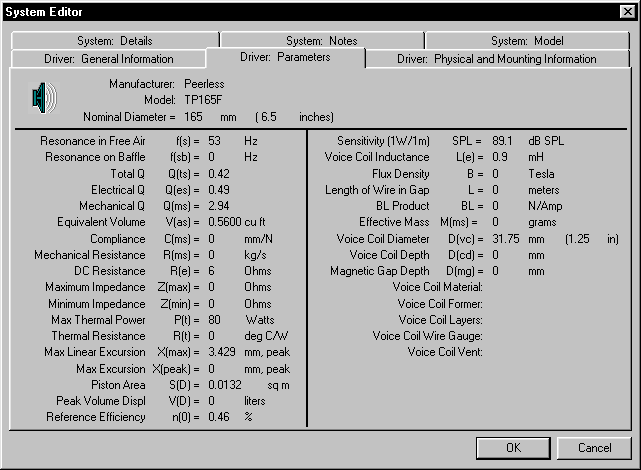The image size is (641, 470).
Task: Click the Voice Coil Wire Gauge label
Action: (x=427, y=336)
